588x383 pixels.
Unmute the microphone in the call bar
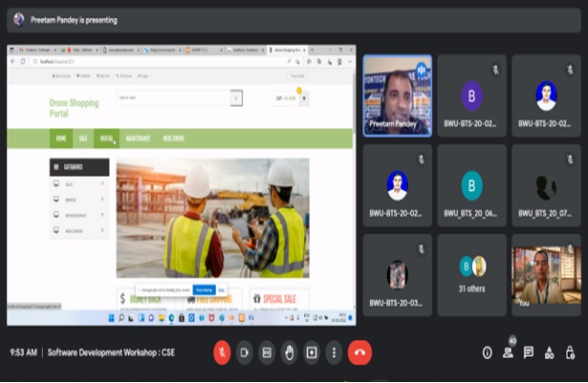pyautogui.click(x=222, y=352)
